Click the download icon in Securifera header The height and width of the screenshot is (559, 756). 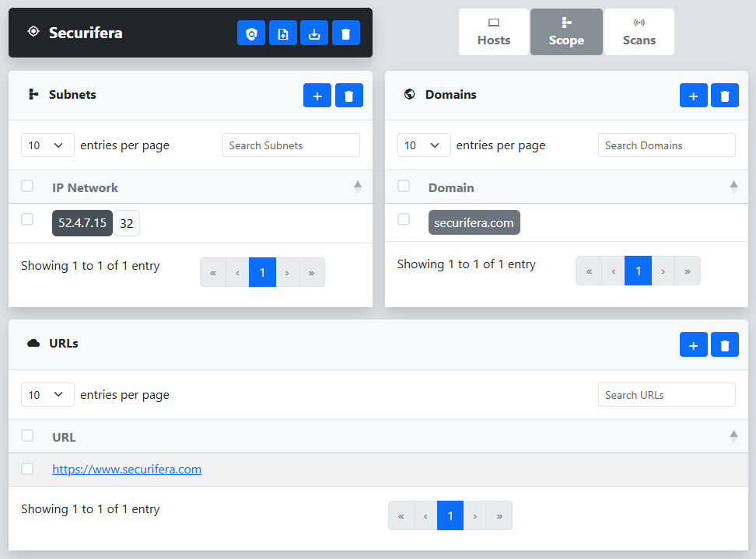pos(314,33)
